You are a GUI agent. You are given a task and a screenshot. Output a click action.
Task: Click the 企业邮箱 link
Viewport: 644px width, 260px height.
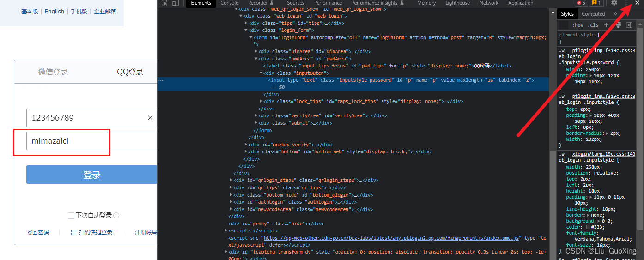coord(105,12)
